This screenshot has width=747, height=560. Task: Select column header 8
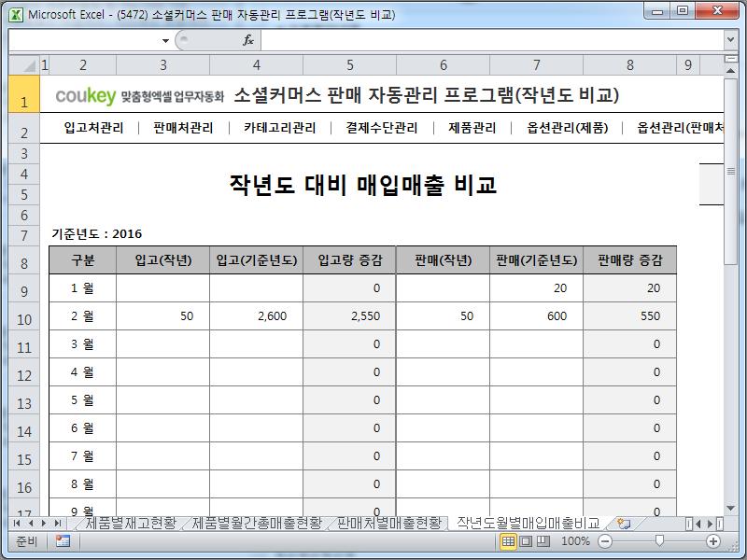tap(629, 64)
